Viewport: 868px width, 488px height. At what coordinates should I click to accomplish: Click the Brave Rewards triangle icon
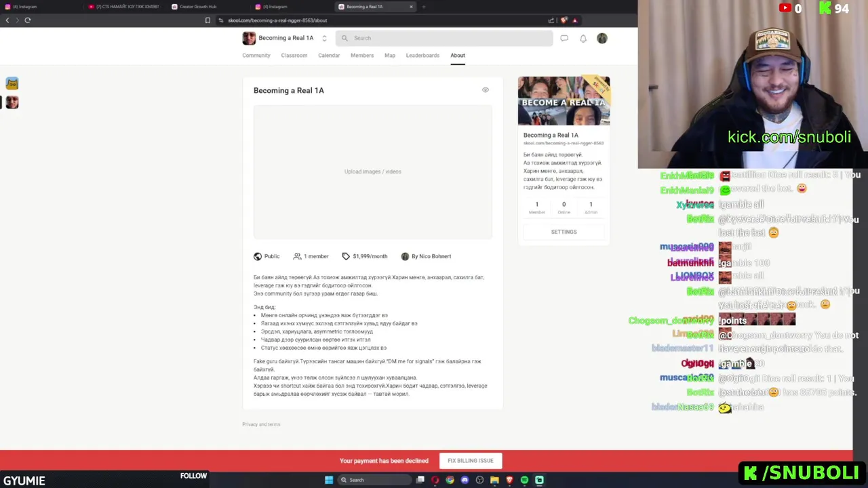pos(575,20)
